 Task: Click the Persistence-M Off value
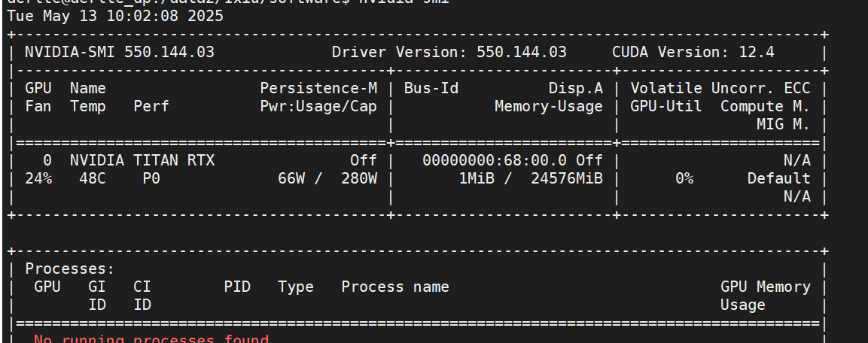363,160
